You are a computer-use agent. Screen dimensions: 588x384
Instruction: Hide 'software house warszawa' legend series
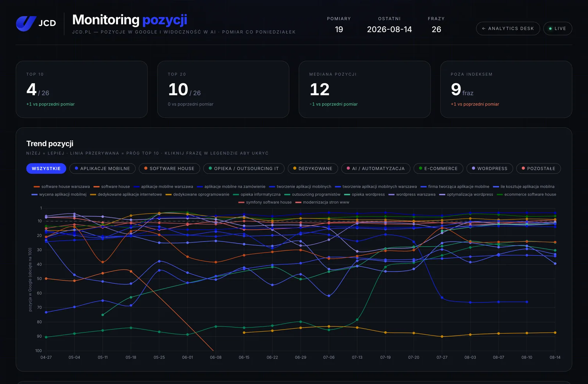point(62,187)
